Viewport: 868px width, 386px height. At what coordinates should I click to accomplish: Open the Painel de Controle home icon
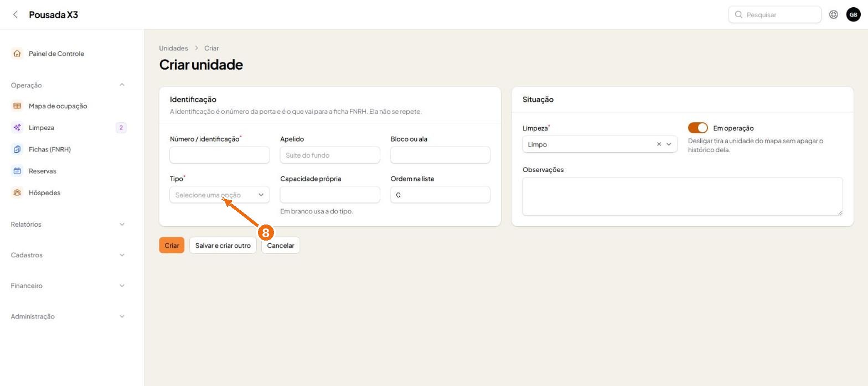(x=17, y=54)
